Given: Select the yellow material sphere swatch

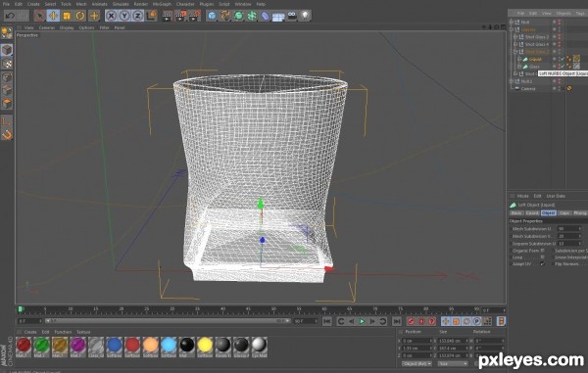Looking at the screenshot, I should click(x=205, y=346).
